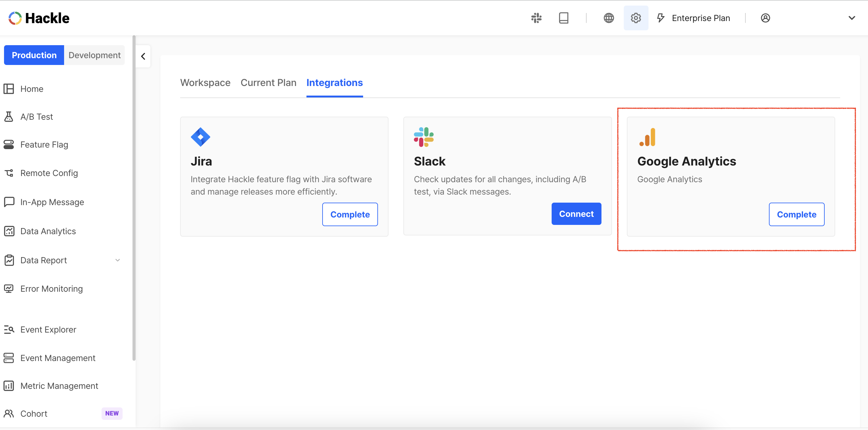Toggle Production environment selector
868x430 pixels.
coord(34,55)
